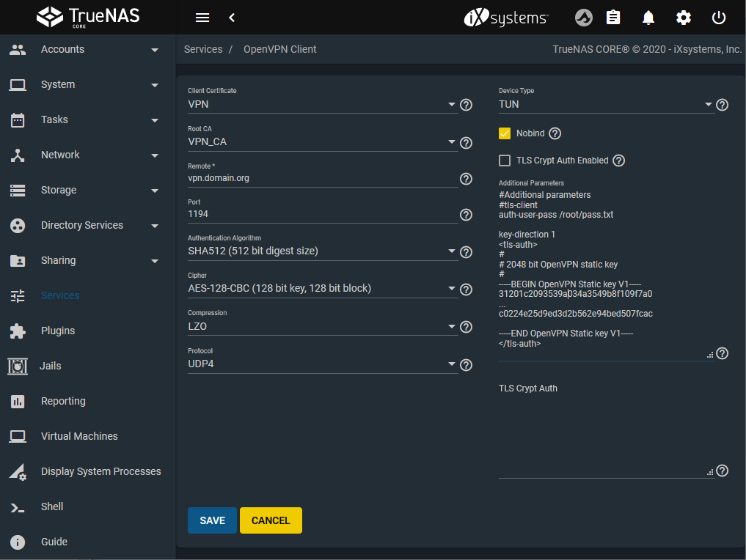This screenshot has width=746, height=560.
Task: Open the settings gear icon in header
Action: point(684,18)
